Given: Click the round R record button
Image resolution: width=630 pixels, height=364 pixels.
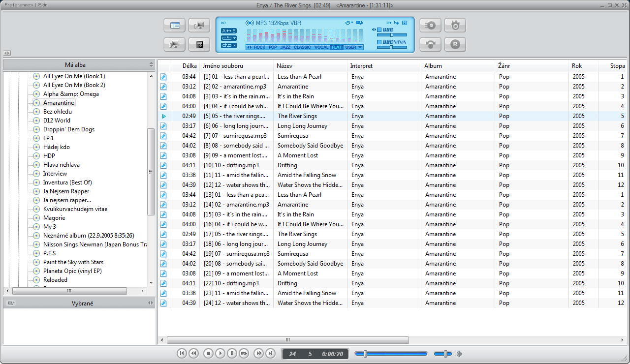Looking at the screenshot, I should (455, 44).
